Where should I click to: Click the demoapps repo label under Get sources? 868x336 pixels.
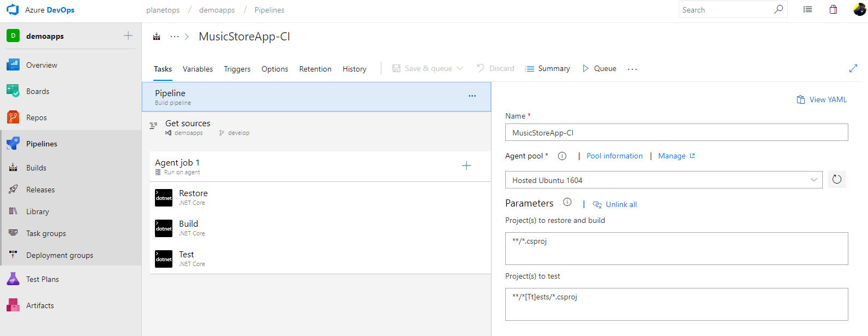(189, 133)
